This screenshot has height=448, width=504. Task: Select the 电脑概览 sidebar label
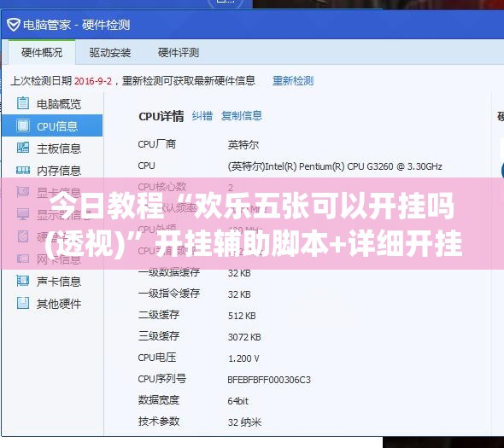[58, 104]
